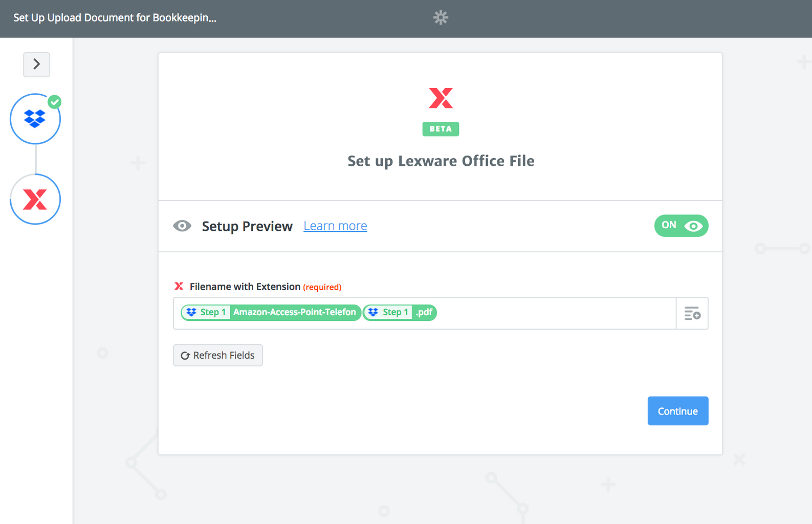Open the Dropbox trigger step
The height and width of the screenshot is (524, 812).
pos(35,119)
